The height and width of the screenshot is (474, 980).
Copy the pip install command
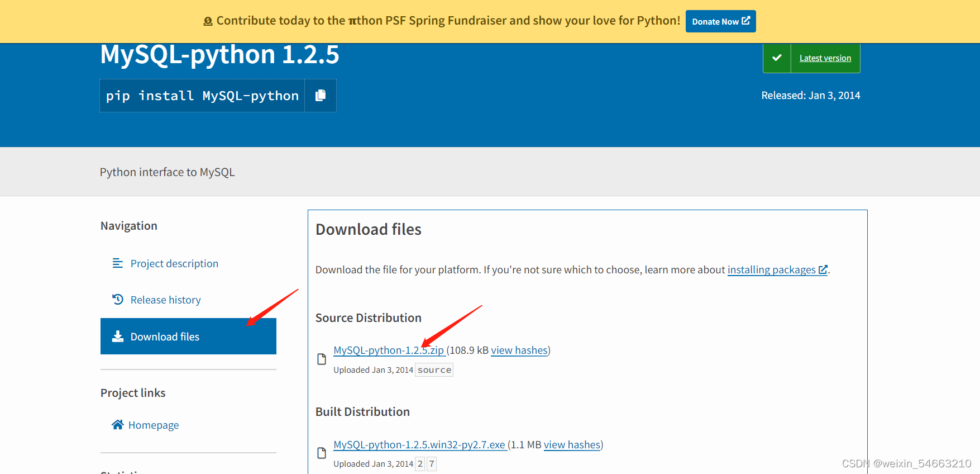(321, 96)
